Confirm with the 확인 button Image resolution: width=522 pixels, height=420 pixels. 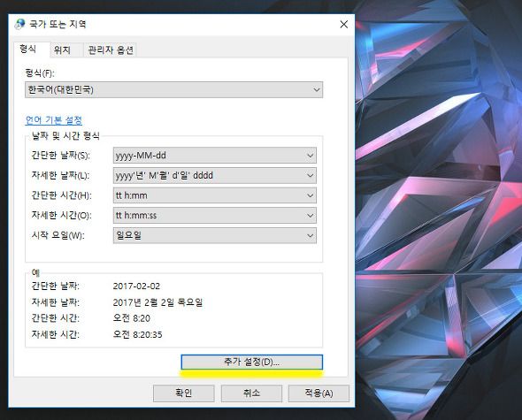click(x=183, y=393)
